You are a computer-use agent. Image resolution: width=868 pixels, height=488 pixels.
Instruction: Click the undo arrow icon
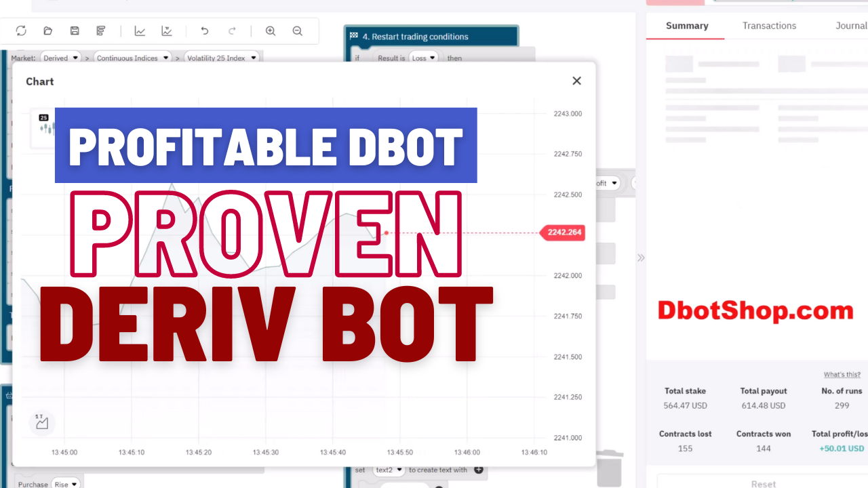coord(205,30)
